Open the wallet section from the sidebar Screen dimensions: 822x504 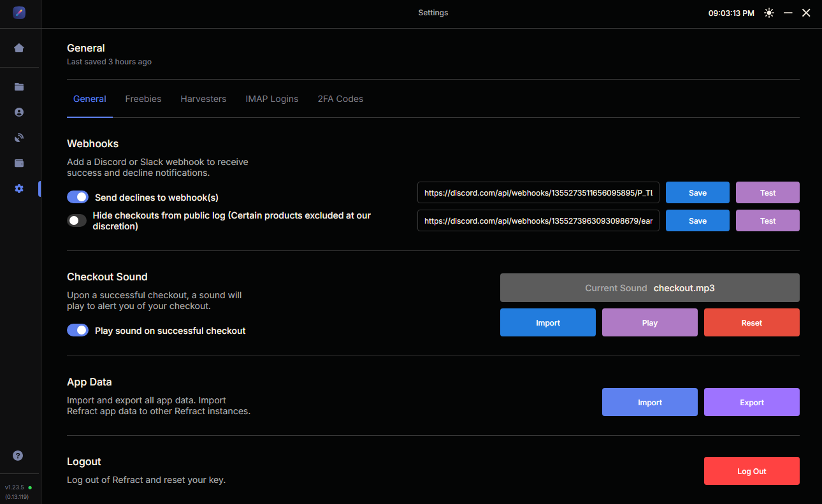tap(19, 162)
